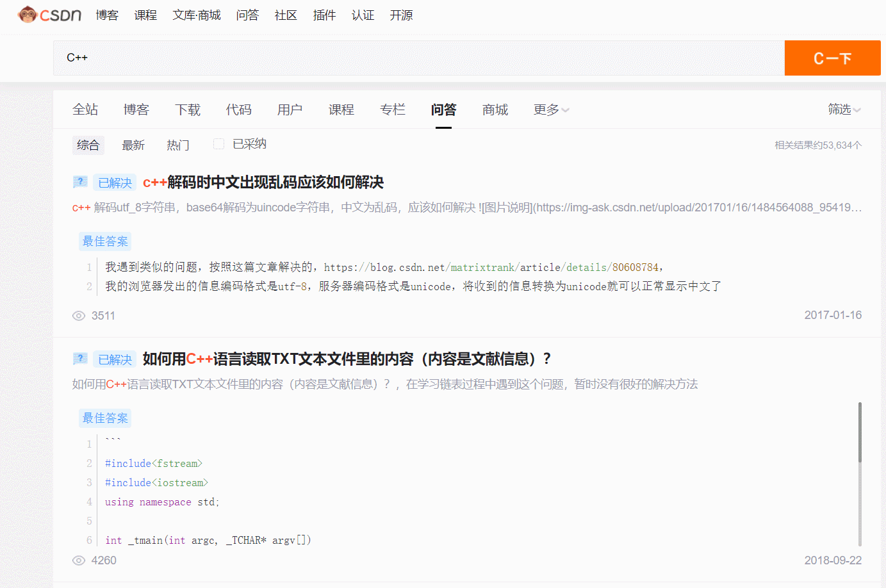The width and height of the screenshot is (886, 588).
Task: Click the summary text starting c++ 解码utf_8字符串
Action: point(467,208)
